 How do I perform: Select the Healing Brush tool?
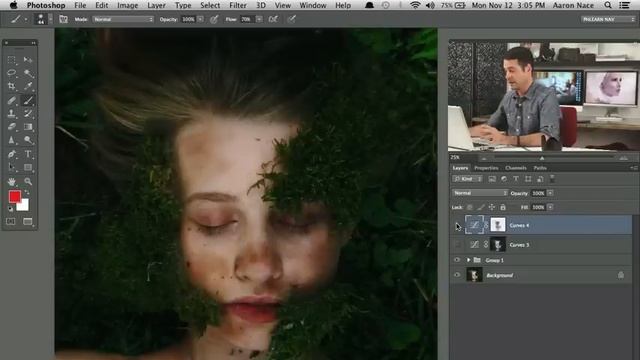[11, 100]
